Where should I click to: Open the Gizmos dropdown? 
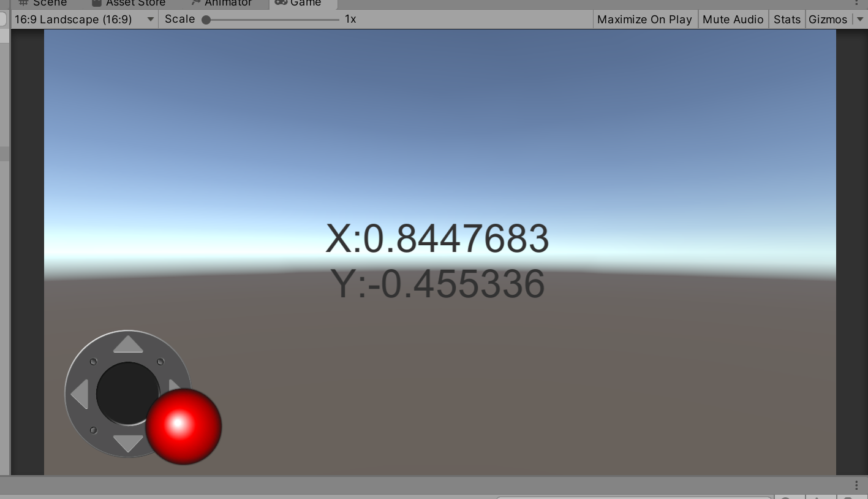coord(828,19)
